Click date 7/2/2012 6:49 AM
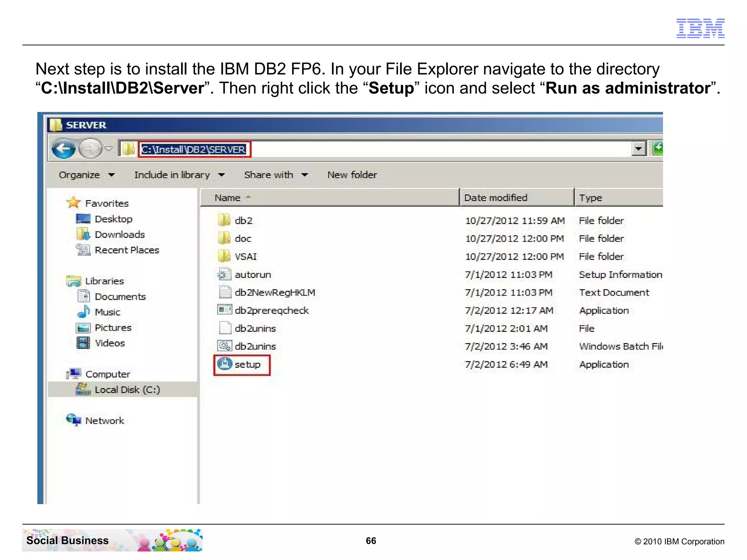This screenshot has width=747, height=560. click(x=507, y=365)
